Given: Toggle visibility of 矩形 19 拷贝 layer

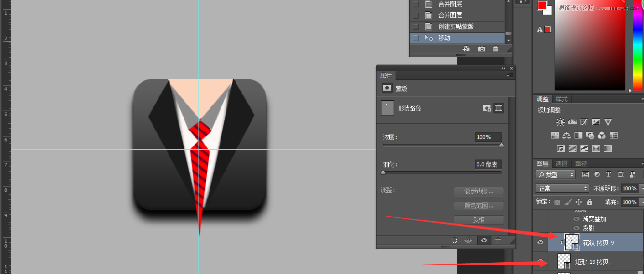Looking at the screenshot, I should [x=540, y=261].
